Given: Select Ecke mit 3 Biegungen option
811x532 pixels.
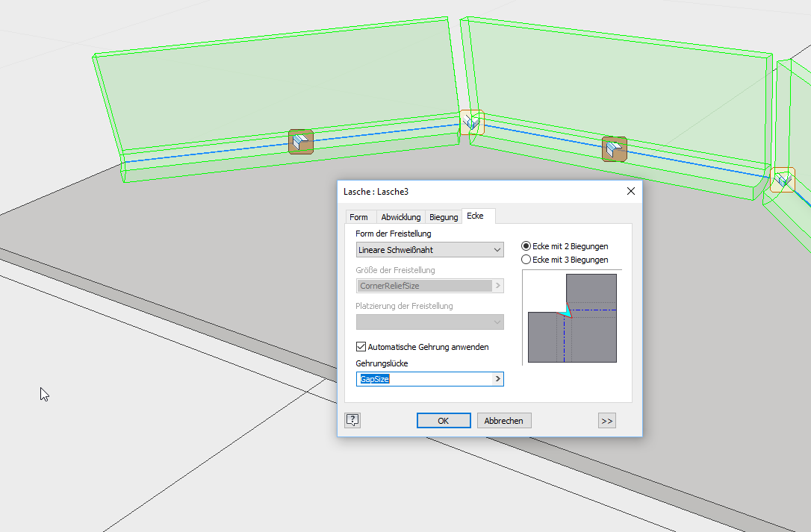Looking at the screenshot, I should 526,260.
